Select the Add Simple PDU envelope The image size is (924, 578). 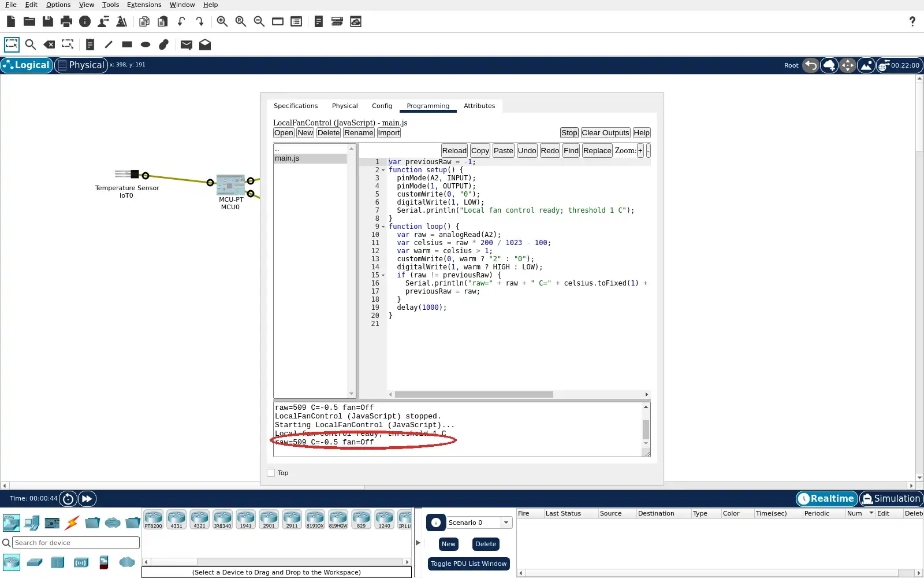pos(186,45)
